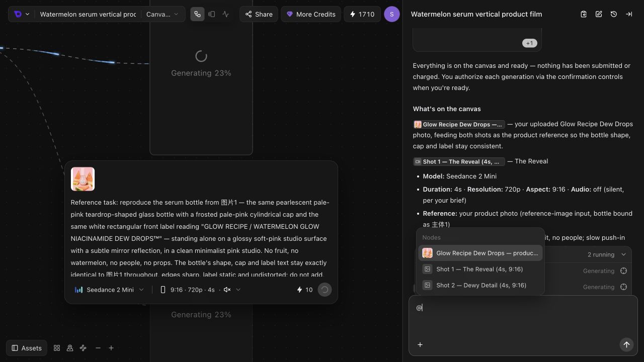
Task: Select Shot 2 — Dewy Detail in Nodes list
Action: (480, 285)
